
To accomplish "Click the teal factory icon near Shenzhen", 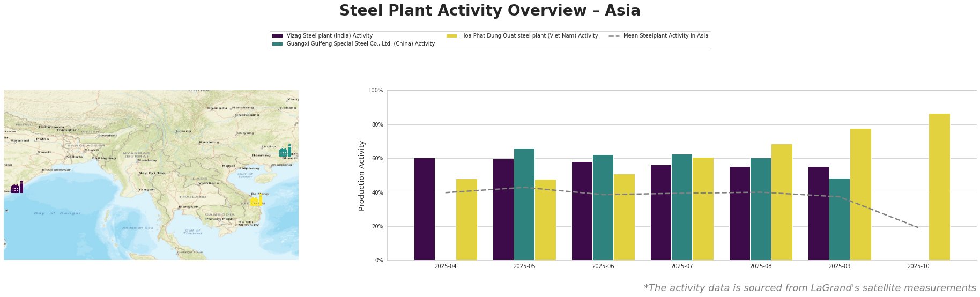I will [285, 151].
